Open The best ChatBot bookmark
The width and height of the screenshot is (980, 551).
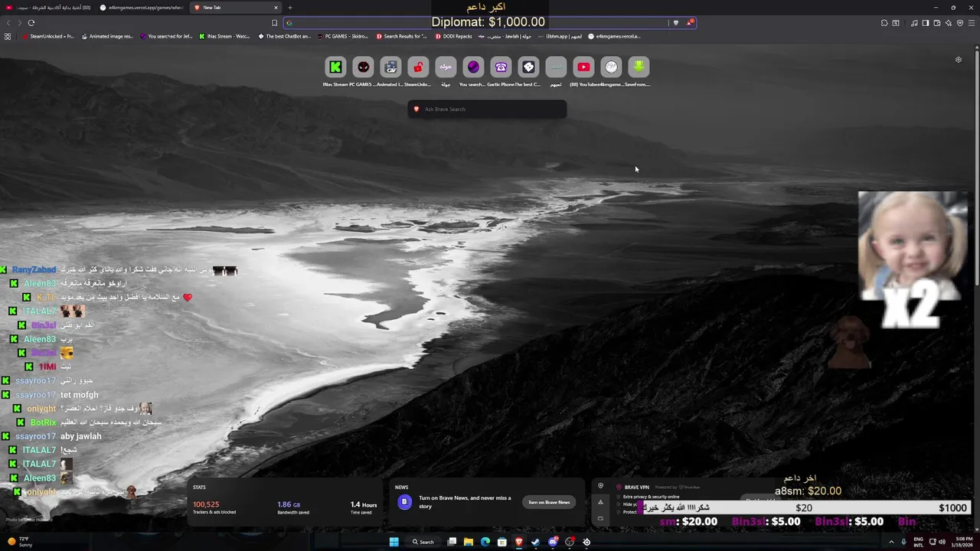click(284, 36)
